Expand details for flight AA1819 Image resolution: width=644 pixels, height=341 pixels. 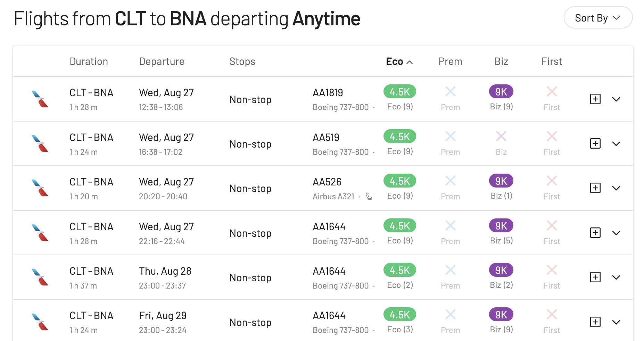click(x=616, y=99)
